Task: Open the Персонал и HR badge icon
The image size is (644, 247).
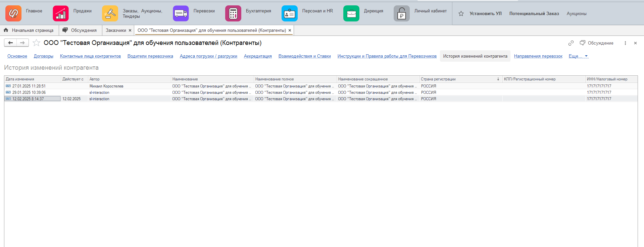Action: tap(290, 13)
